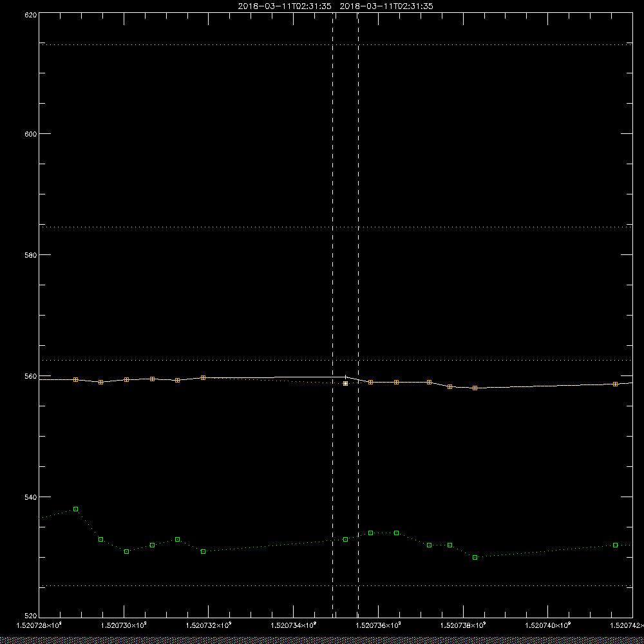The height and width of the screenshot is (644, 644).
Task: Select the lowest green square data marker
Action: pyautogui.click(x=475, y=557)
